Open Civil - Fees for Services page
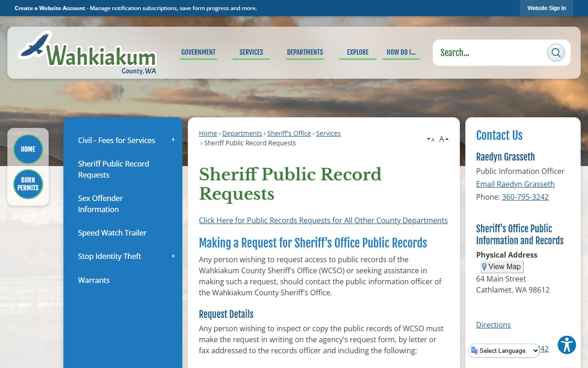Image resolution: width=588 pixels, height=368 pixels. [x=117, y=140]
